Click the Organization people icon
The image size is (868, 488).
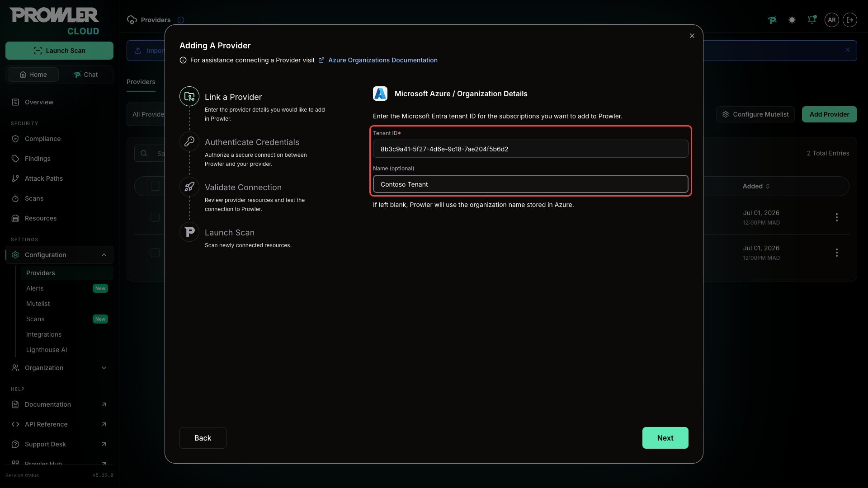(15, 368)
